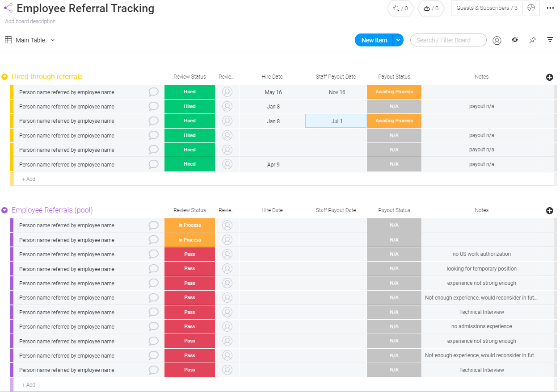The image size is (560, 392).
Task: Click the share icon beside the board title
Action: click(x=8, y=8)
